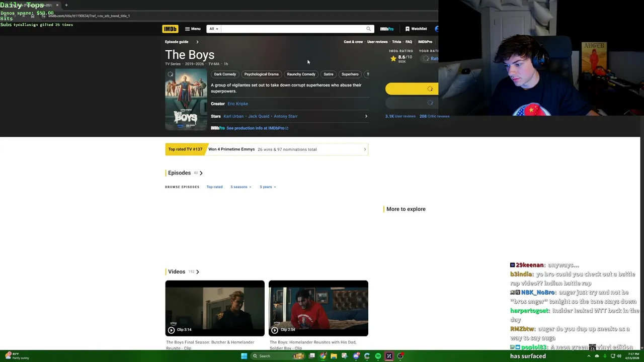
Task: Expand the 5 years dropdown
Action: click(x=268, y=187)
